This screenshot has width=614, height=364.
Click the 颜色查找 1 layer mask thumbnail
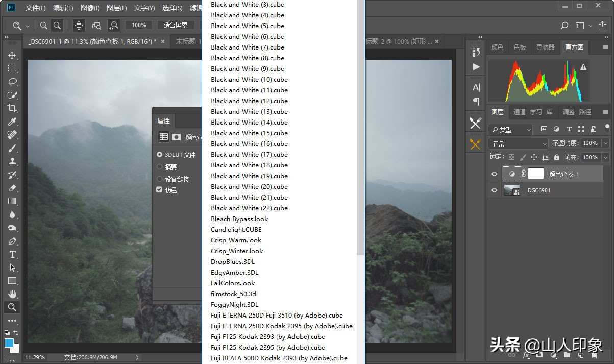coord(535,174)
